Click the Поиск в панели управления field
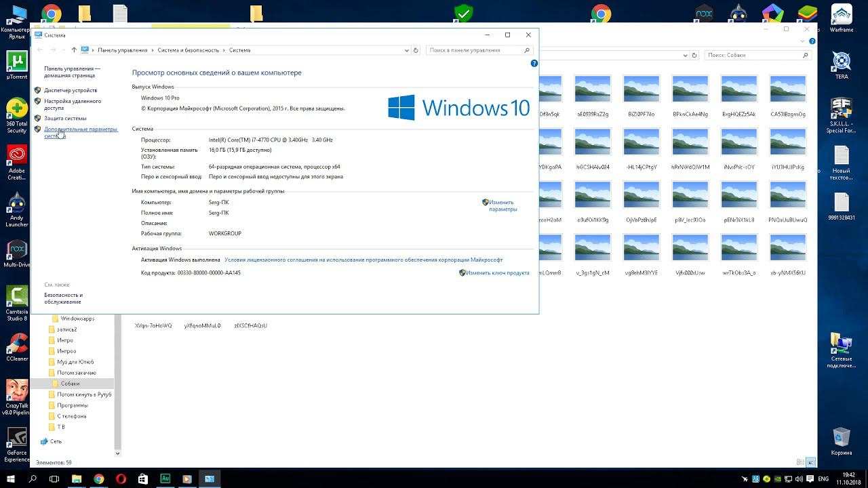Screen dimensions: 868x488 [x=475, y=50]
